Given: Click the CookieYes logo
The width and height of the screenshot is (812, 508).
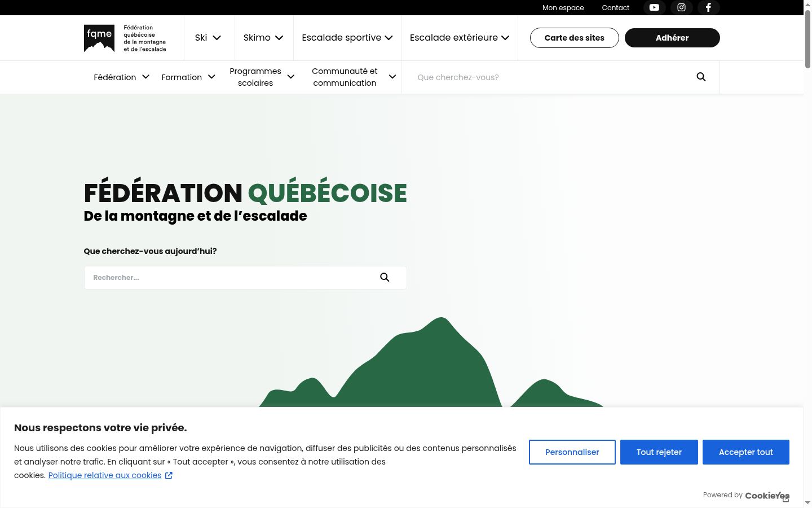Looking at the screenshot, I should tap(767, 496).
